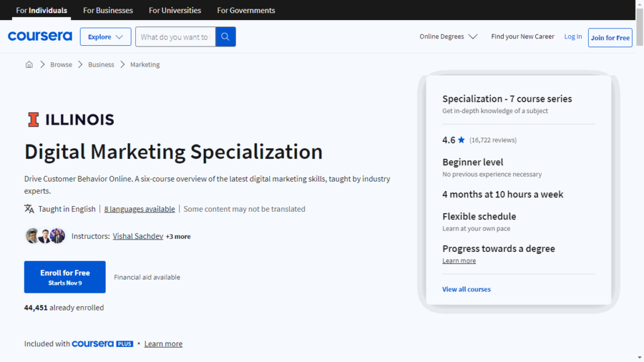
Task: Click the magnifying glass search button
Action: [x=226, y=36]
